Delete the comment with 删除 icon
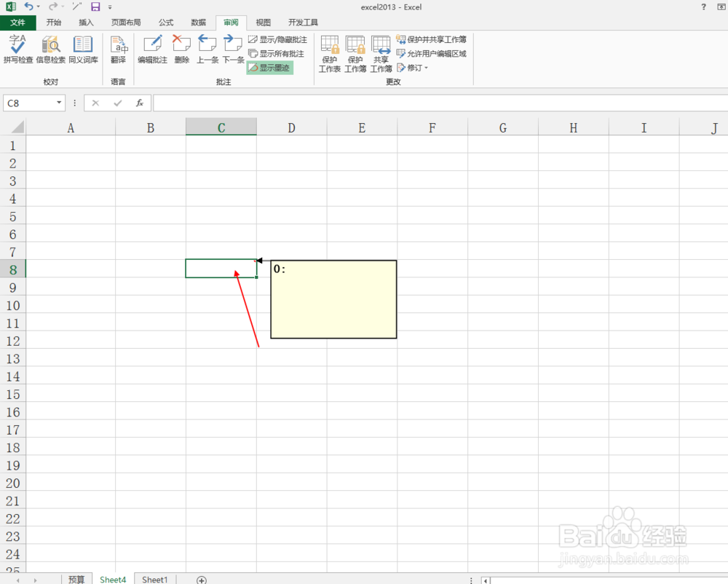 tap(181, 51)
